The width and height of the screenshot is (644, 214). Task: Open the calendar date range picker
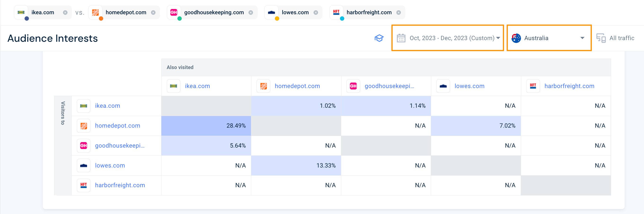coord(447,38)
